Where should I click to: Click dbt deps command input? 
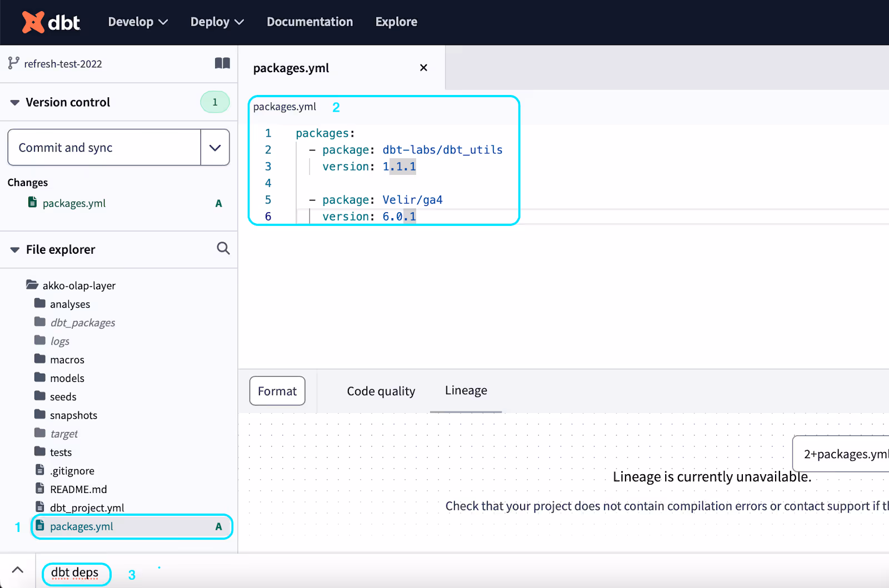point(75,572)
